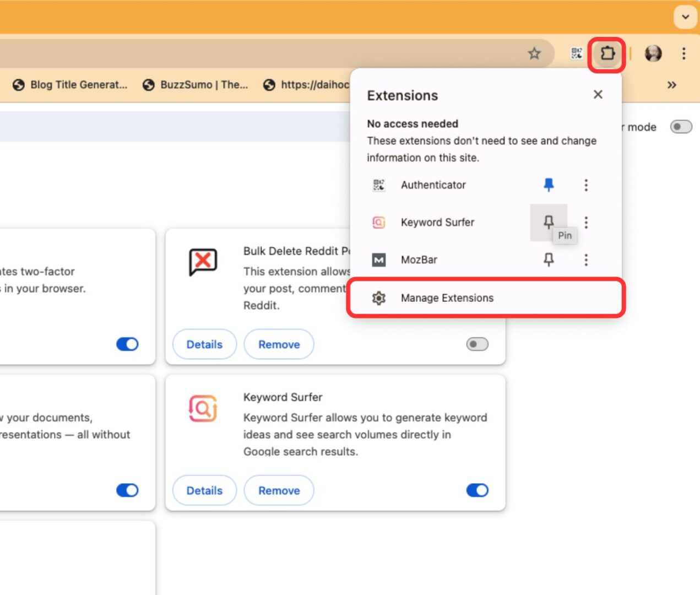
Task: Open the BuzzSumo bookmark
Action: click(x=196, y=85)
